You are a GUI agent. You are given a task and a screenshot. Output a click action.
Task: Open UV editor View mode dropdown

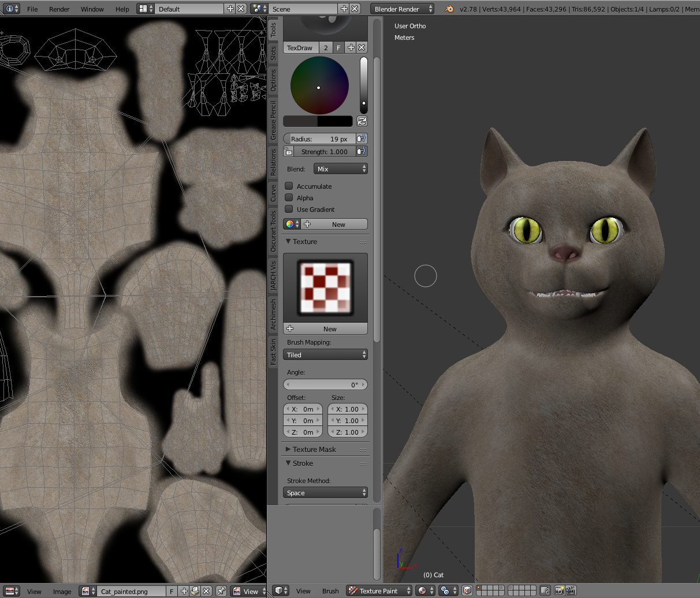(248, 591)
